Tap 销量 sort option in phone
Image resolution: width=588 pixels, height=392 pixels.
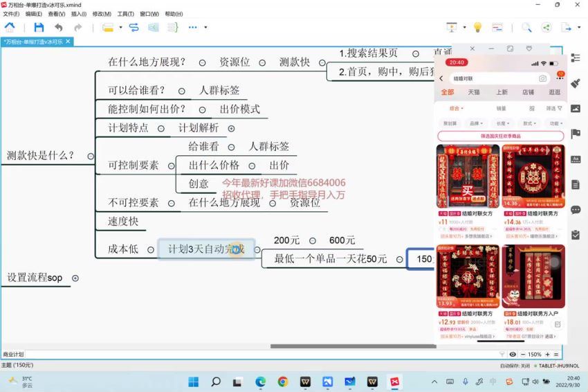[501, 108]
